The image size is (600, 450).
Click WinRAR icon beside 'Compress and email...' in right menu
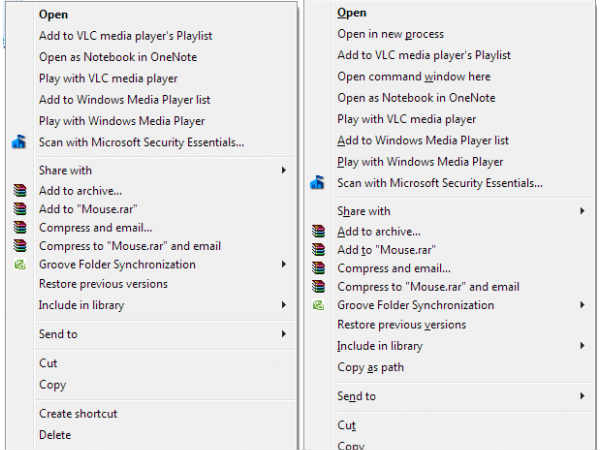(318, 268)
